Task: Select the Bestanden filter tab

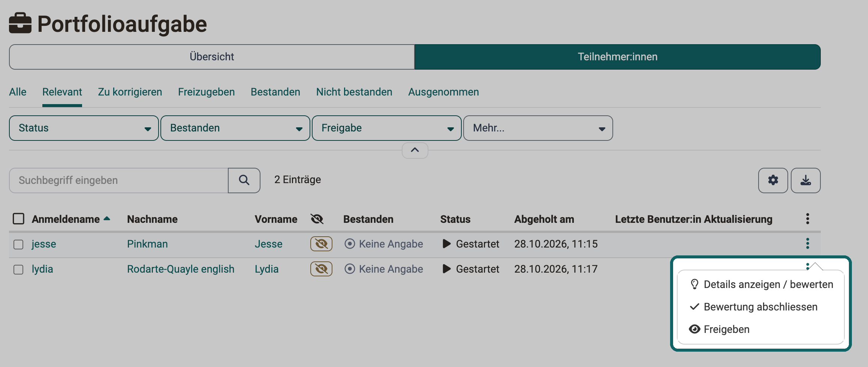Action: (x=275, y=92)
